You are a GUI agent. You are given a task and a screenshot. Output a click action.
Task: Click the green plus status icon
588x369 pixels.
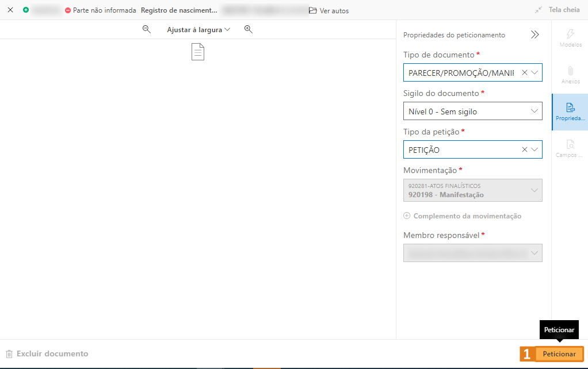click(x=26, y=10)
